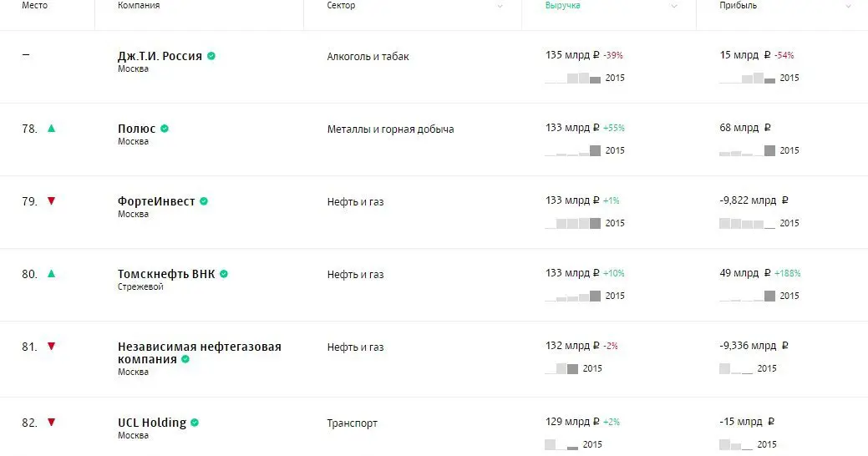Click the verified checkmark beside Томскнефть ВНК
868x456 pixels.
(224, 274)
